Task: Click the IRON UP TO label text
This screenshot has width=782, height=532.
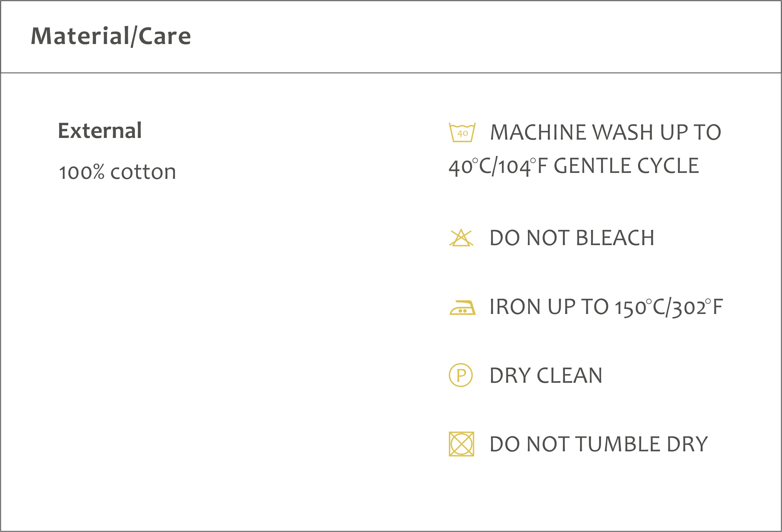Action: pyautogui.click(x=549, y=307)
